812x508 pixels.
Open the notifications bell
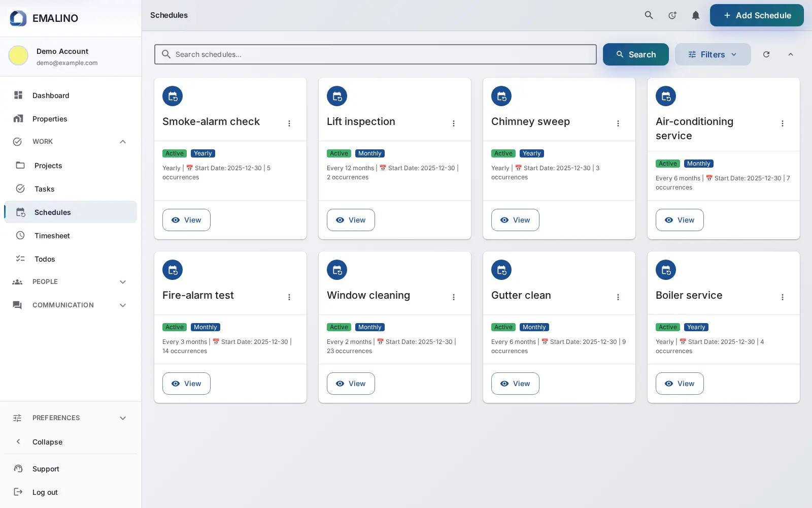(x=696, y=15)
